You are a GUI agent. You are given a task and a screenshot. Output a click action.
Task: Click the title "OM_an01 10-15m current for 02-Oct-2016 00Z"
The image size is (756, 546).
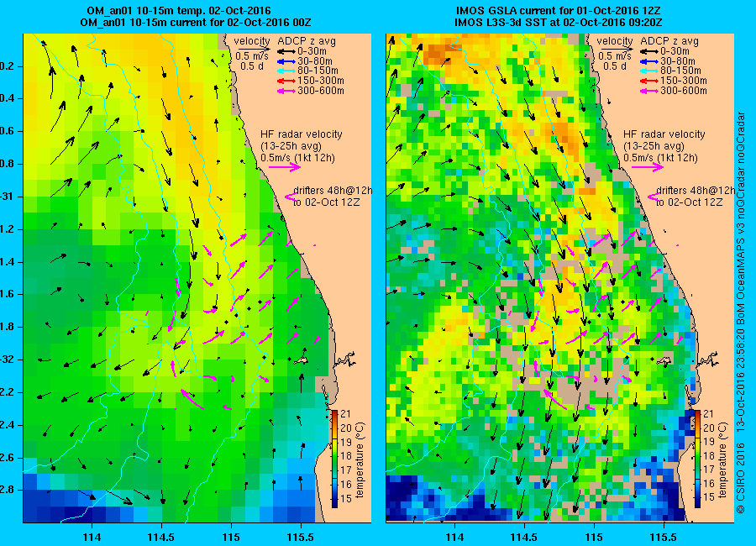point(196,23)
